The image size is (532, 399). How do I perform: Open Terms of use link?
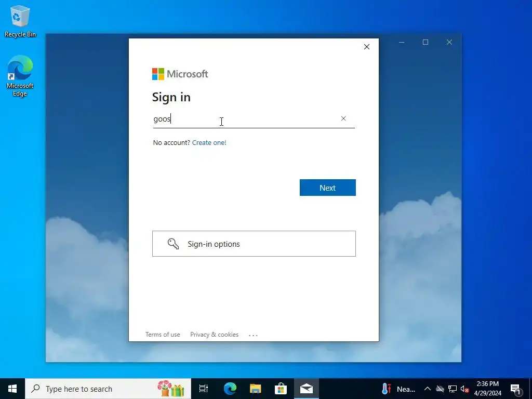(x=163, y=335)
